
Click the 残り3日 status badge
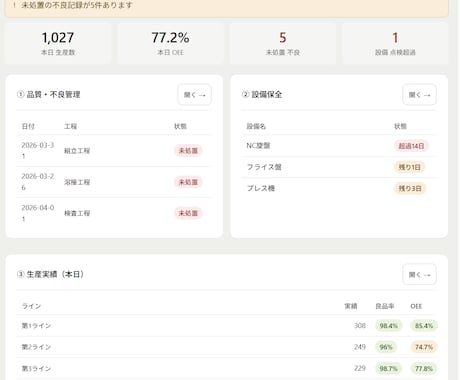(x=410, y=189)
